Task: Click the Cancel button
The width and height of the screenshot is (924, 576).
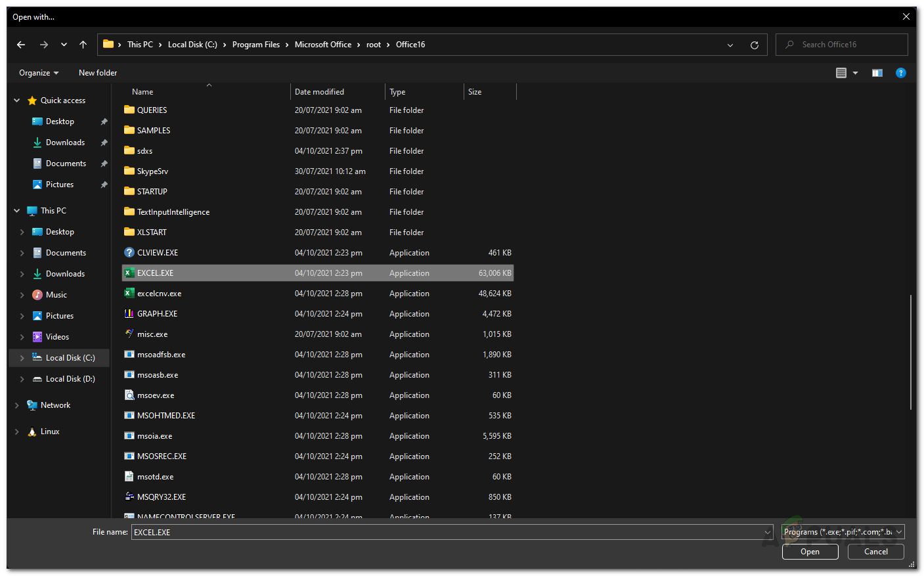Action: point(875,552)
